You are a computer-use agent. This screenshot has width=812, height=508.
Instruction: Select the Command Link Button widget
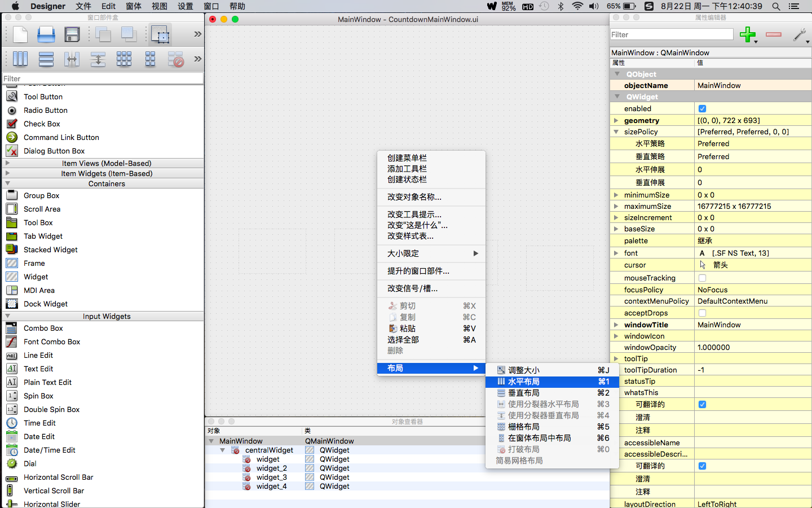(x=61, y=137)
